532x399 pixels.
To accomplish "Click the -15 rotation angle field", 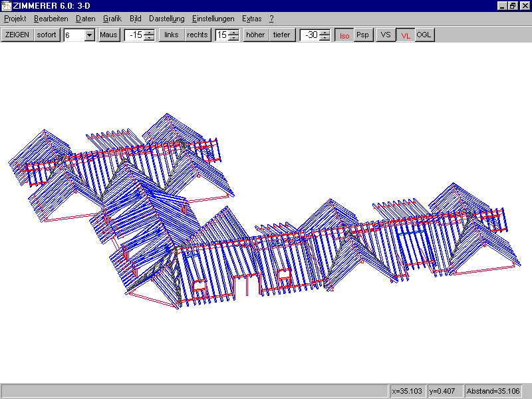I will pos(135,35).
